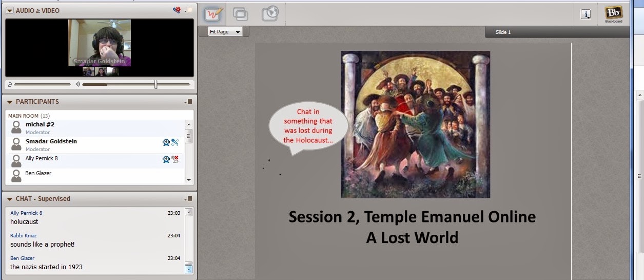Select participant Ally Pernick 8
Screen dimensions: 644x280
coord(96,161)
